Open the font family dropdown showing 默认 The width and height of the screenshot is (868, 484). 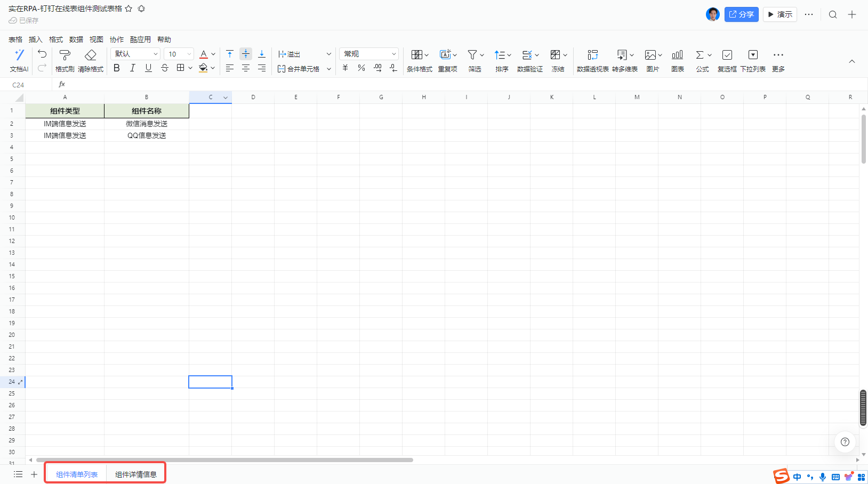[135, 54]
